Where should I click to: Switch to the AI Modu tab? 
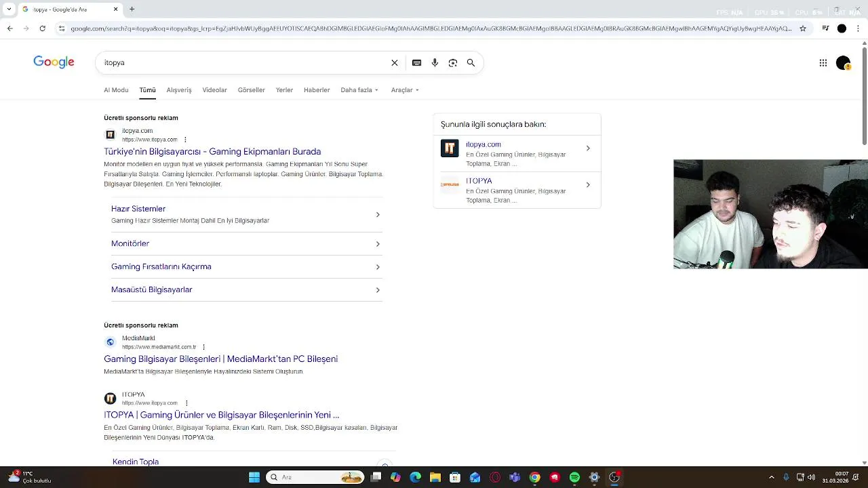[x=116, y=90]
